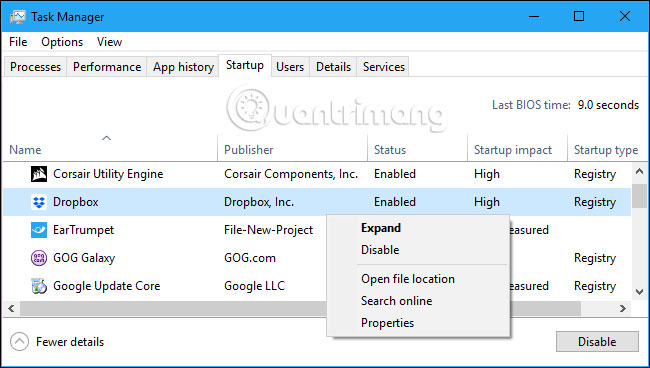Image resolution: width=650 pixels, height=368 pixels.
Task: Switch to the Services tab
Action: pyautogui.click(x=384, y=67)
